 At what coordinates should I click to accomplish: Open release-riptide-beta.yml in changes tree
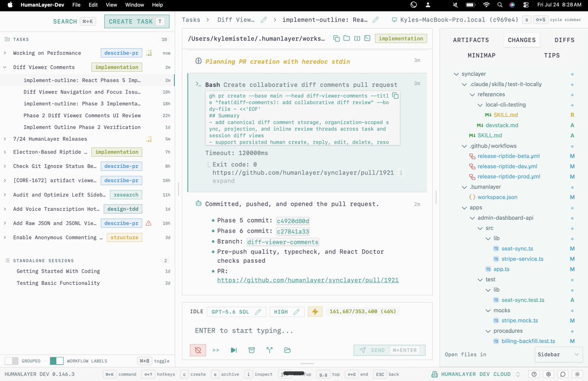[x=509, y=156]
